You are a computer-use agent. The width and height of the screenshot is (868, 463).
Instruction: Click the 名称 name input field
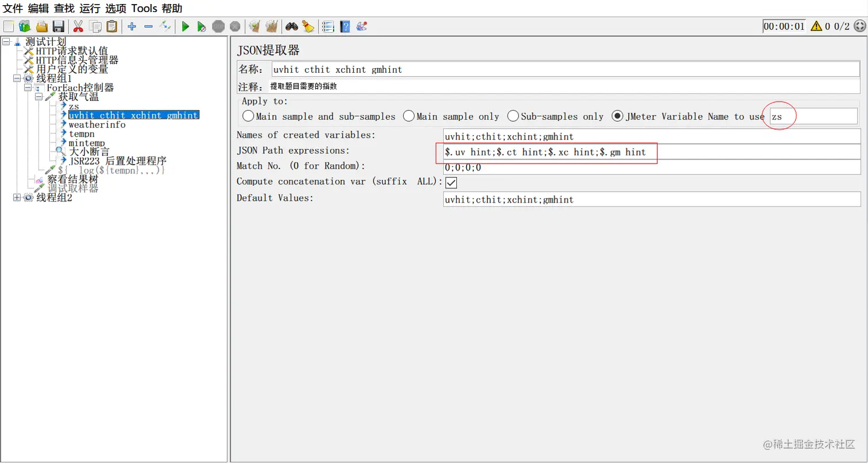566,69
